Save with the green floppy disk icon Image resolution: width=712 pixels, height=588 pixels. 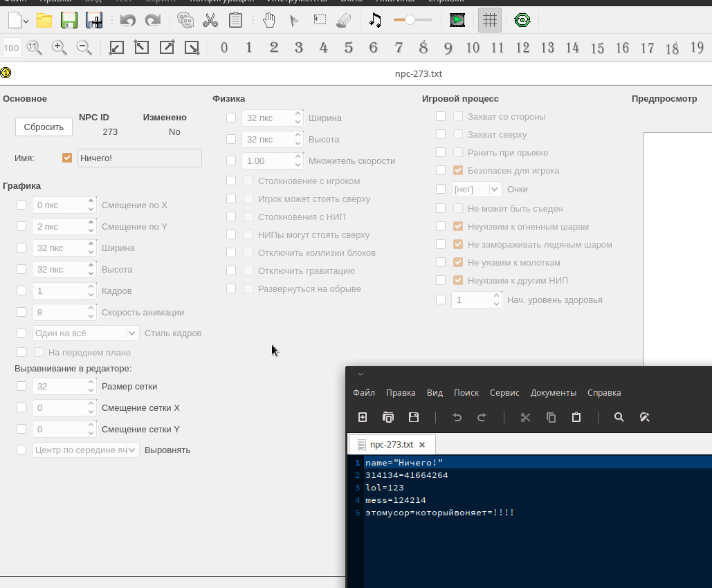point(69,21)
